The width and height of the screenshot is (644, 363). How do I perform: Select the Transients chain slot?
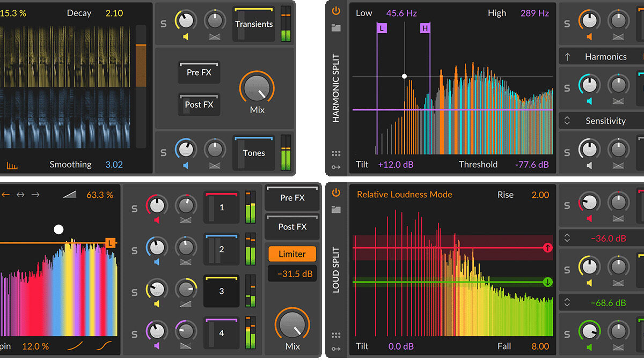click(x=253, y=24)
